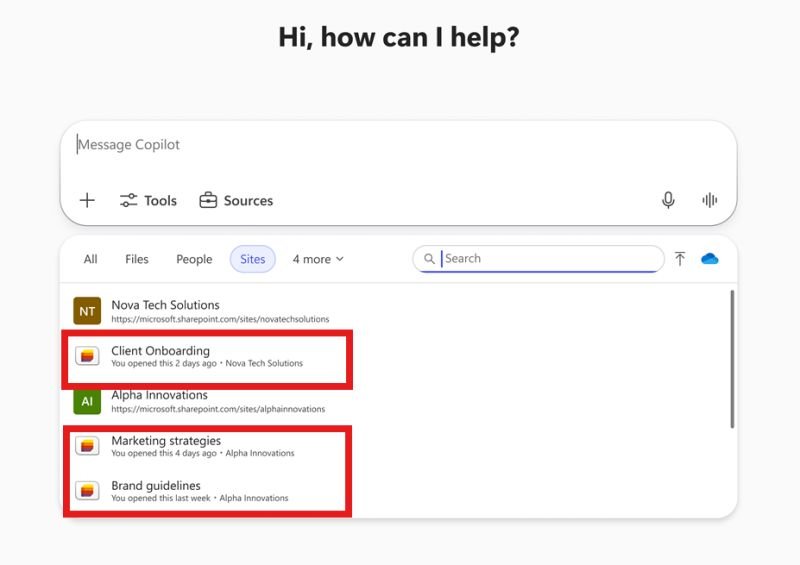
Task: Click the NT site avatar icon
Action: point(87,311)
